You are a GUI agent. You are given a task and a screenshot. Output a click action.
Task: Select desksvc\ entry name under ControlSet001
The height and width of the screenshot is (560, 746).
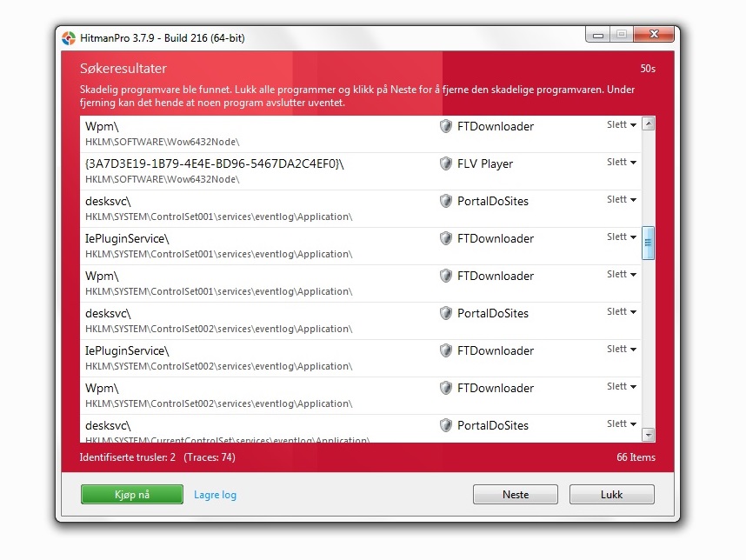point(108,201)
